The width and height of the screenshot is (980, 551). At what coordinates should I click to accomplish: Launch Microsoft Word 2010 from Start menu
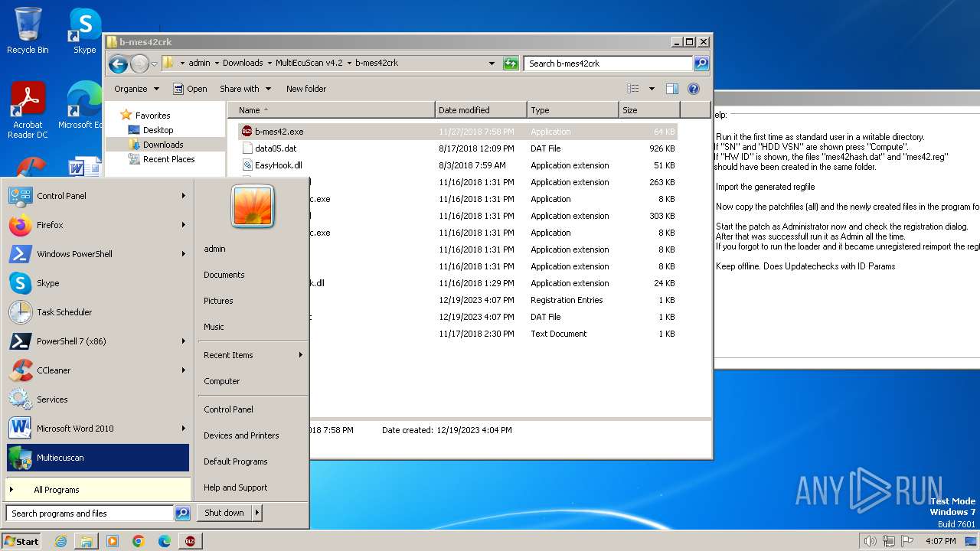coord(97,429)
